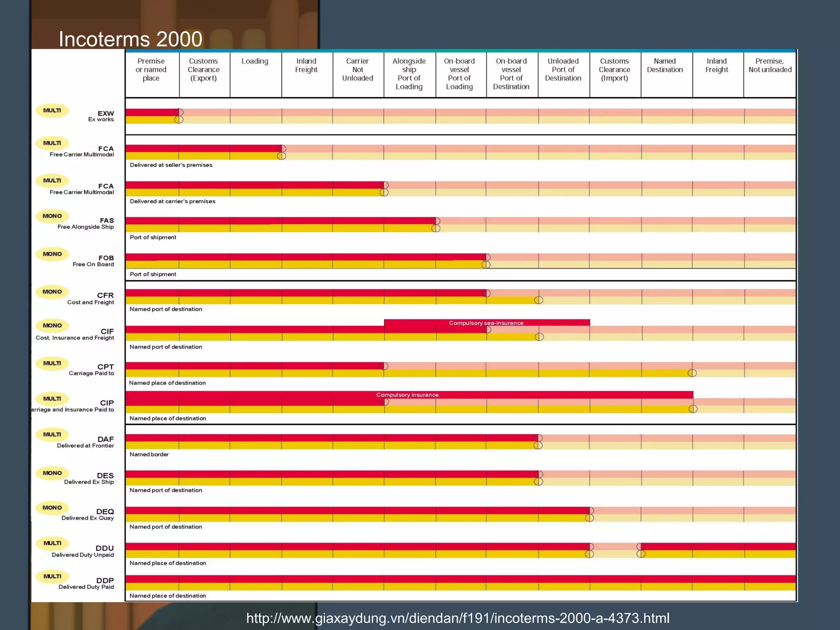This screenshot has height=630, width=840.
Task: Click the MONO badge beside FOB
Action: pos(52,254)
